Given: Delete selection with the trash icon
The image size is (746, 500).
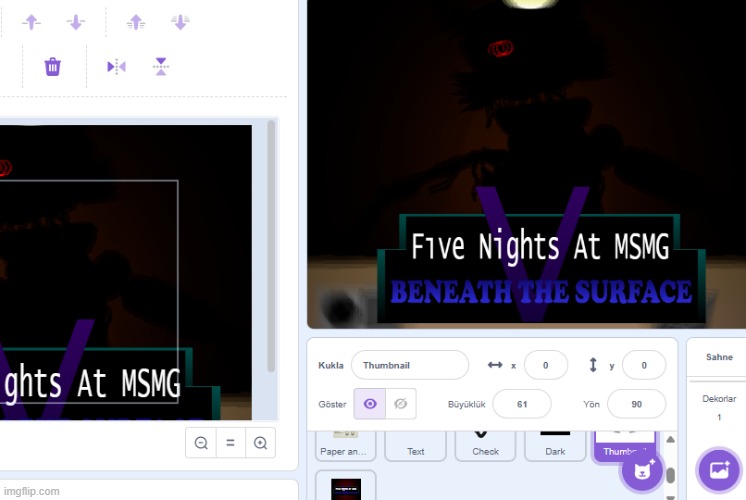Looking at the screenshot, I should (53, 67).
